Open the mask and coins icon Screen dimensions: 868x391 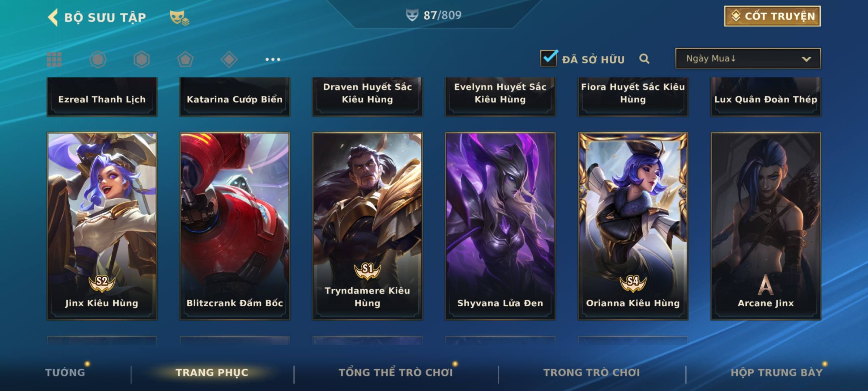(179, 18)
